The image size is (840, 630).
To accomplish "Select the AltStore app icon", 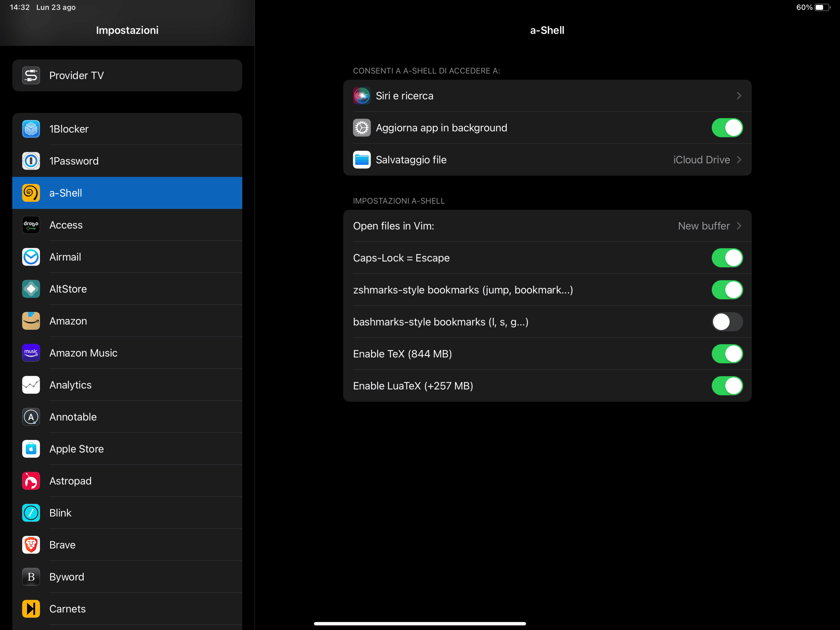I will (x=31, y=289).
